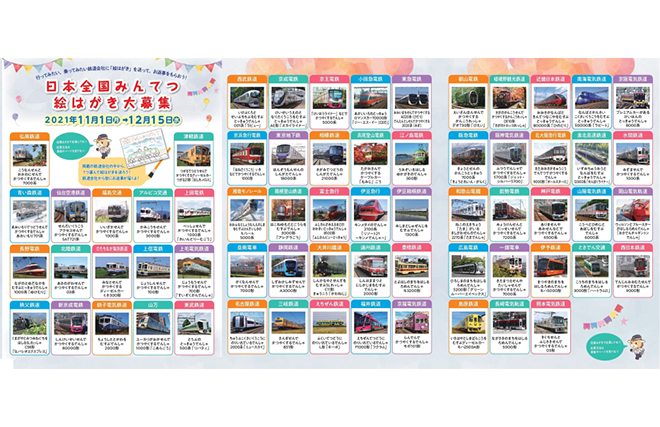Click the 湘南モノレール label

tap(247, 191)
